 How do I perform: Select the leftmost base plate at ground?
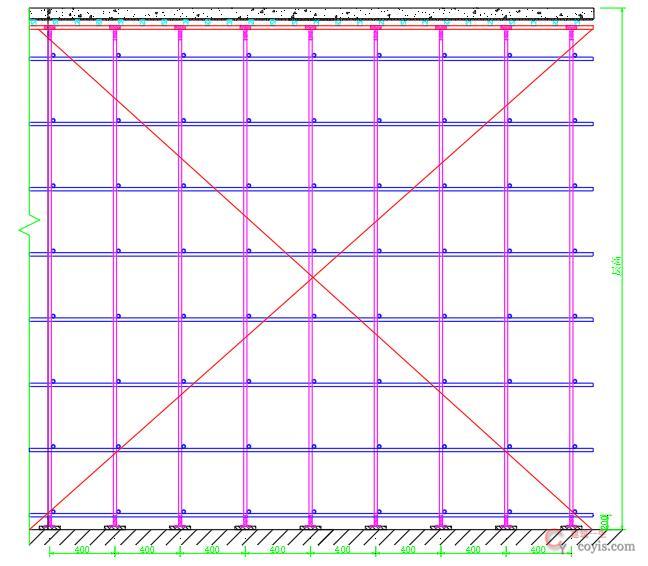pos(49,527)
